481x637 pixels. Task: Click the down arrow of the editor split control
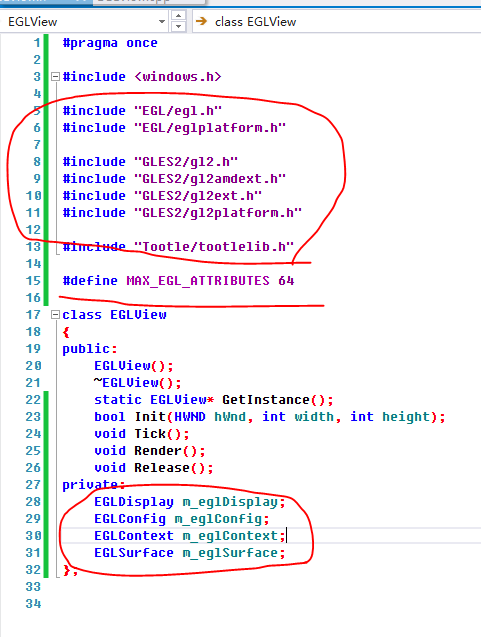pyautogui.click(x=178, y=26)
